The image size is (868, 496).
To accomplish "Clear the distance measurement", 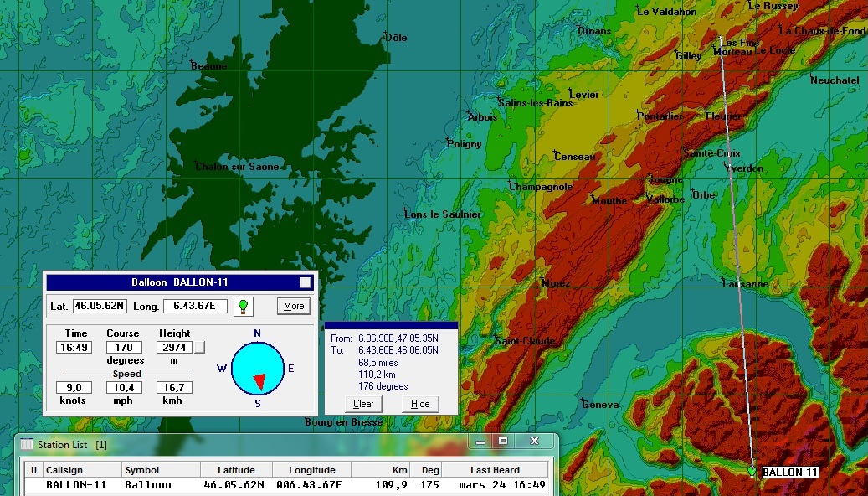I will click(x=363, y=403).
